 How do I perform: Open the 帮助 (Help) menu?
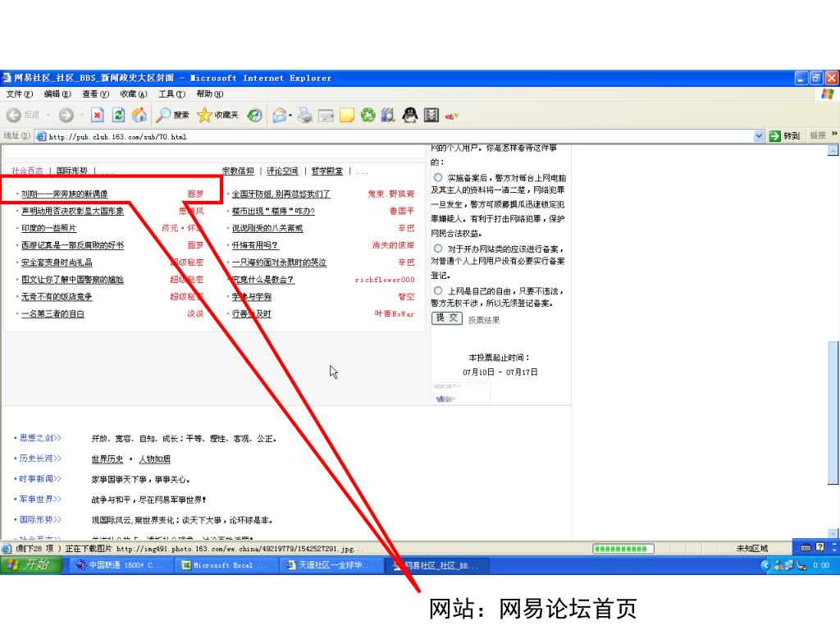[x=209, y=94]
